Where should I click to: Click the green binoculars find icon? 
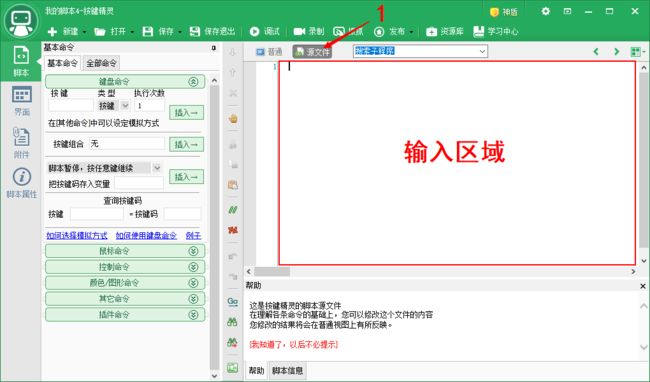[233, 322]
